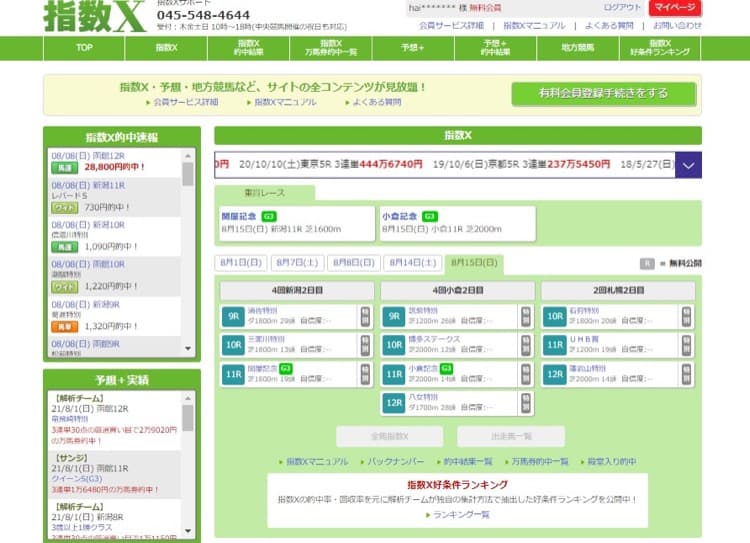Open よくある質問 link in the yellow banner

377,102
